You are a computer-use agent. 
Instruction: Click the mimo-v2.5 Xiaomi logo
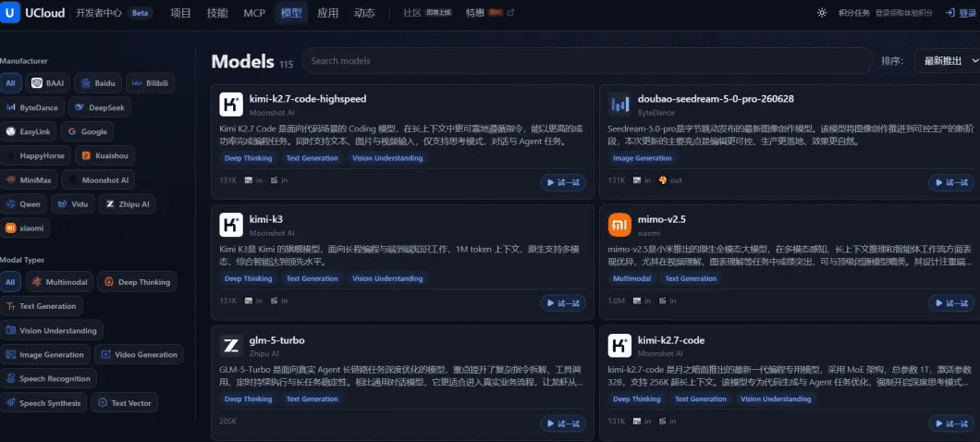coord(620,225)
